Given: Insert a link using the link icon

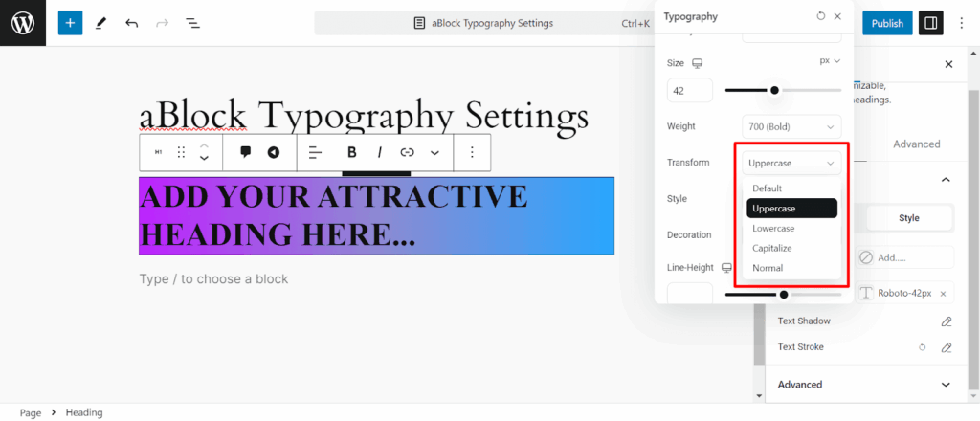Looking at the screenshot, I should (x=408, y=152).
